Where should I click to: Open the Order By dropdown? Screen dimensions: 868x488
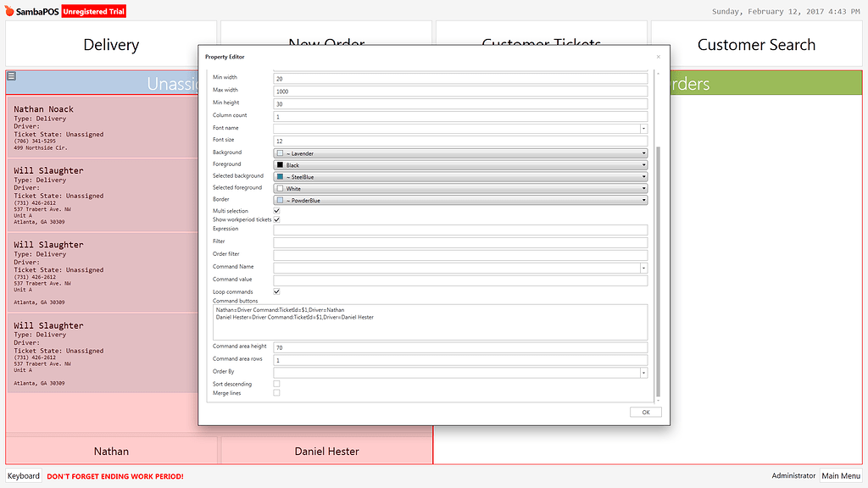tap(642, 371)
